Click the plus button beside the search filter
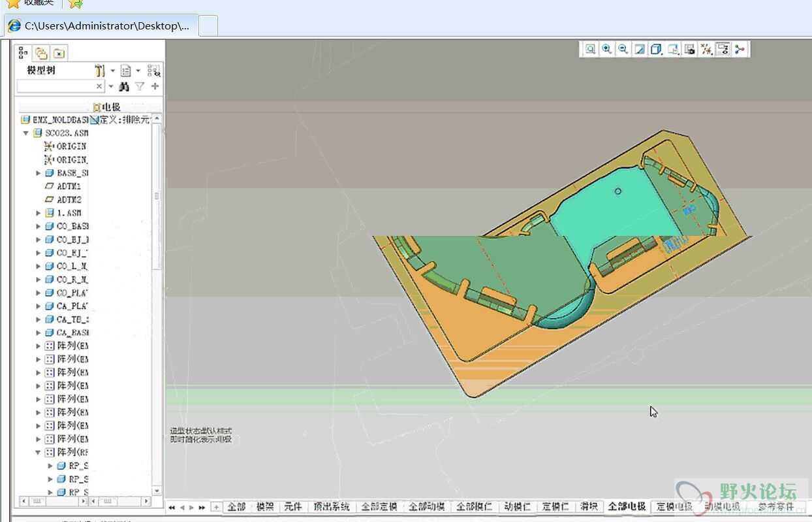This screenshot has width=812, height=522. coord(155,86)
